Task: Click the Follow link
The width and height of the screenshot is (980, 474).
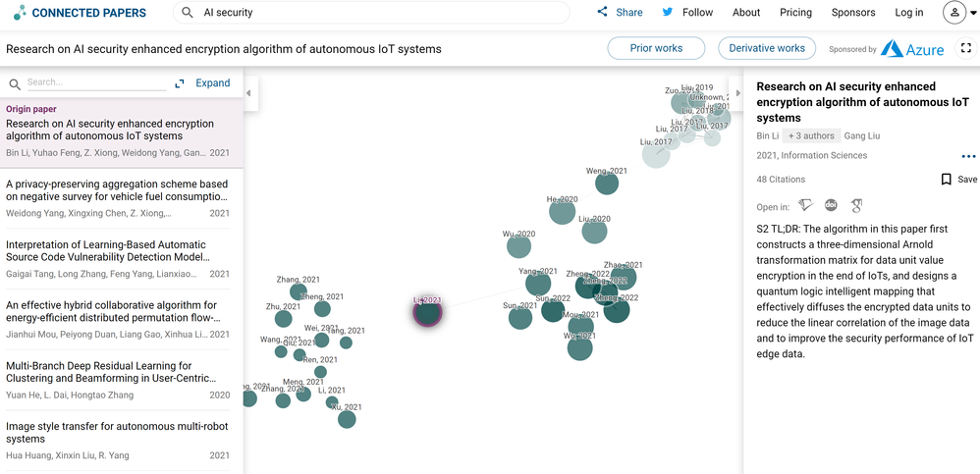Action: (x=697, y=12)
